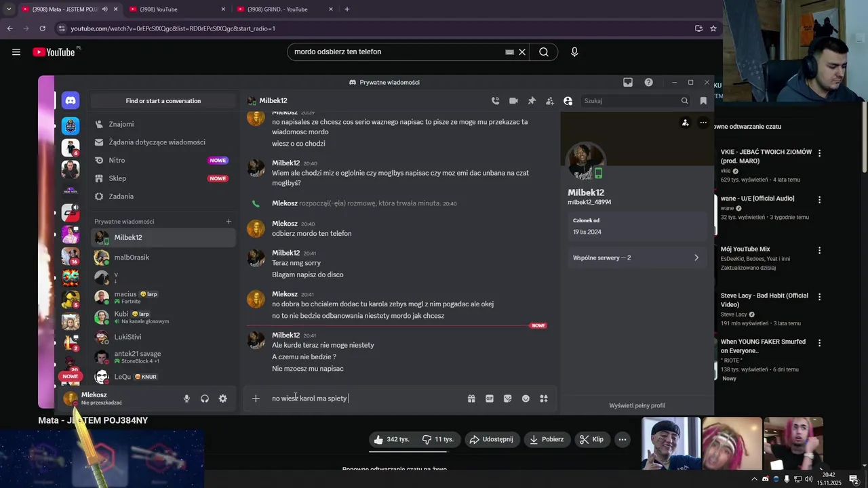Open the apps icon in message bar
This screenshot has width=868, height=488.
click(544, 399)
